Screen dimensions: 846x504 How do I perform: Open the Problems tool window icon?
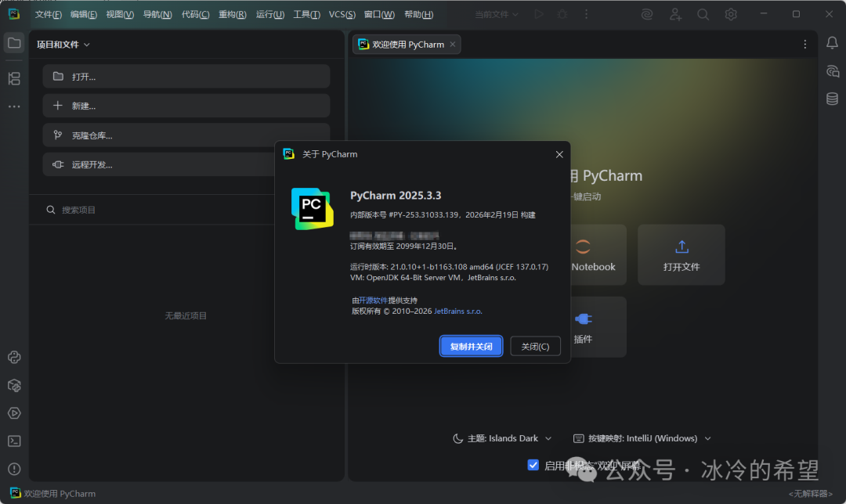[14, 469]
